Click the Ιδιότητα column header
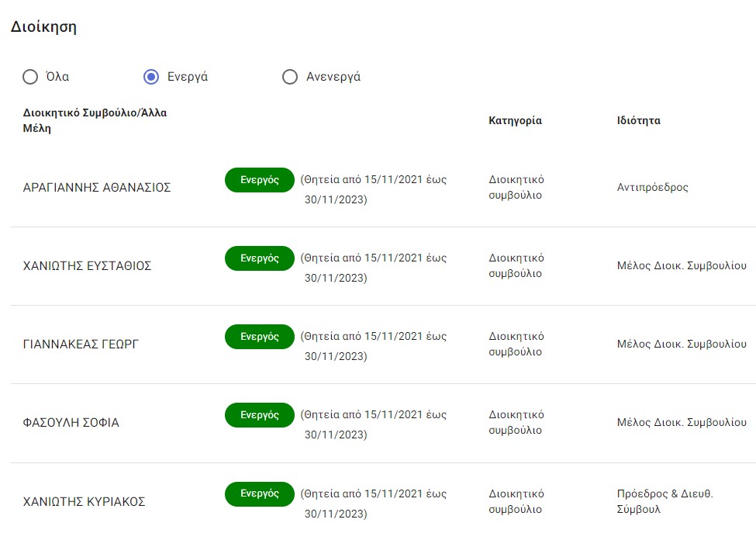 [x=638, y=120]
